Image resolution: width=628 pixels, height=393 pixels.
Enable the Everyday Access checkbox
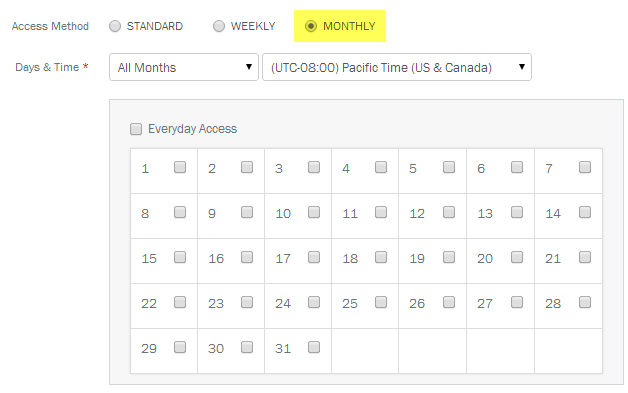[x=136, y=129]
